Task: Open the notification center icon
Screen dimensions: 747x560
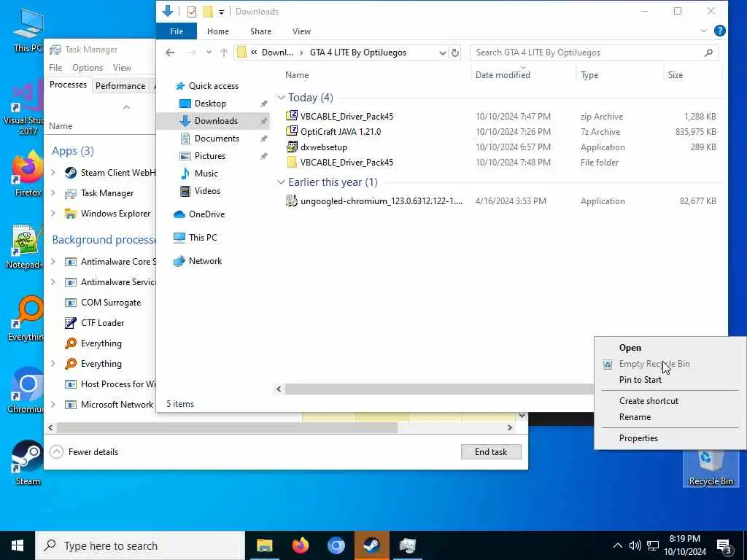Action: coord(724,546)
